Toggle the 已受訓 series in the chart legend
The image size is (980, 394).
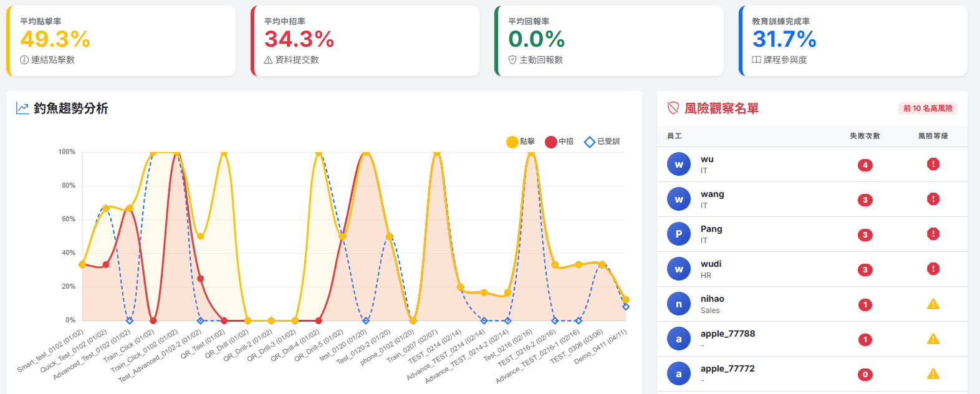[x=602, y=142]
